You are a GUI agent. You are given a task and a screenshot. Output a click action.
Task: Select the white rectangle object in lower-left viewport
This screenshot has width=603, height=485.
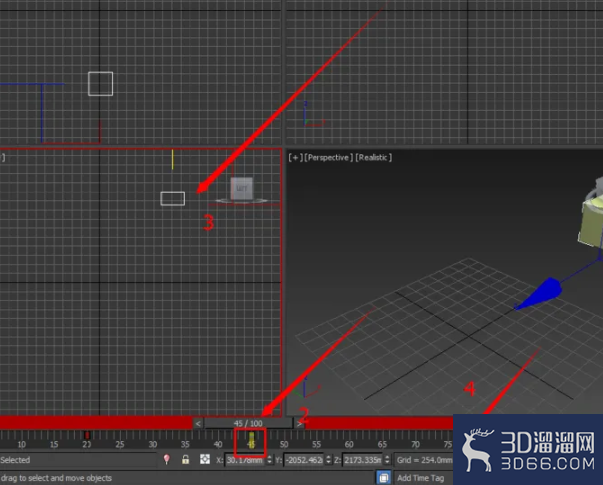[173, 198]
